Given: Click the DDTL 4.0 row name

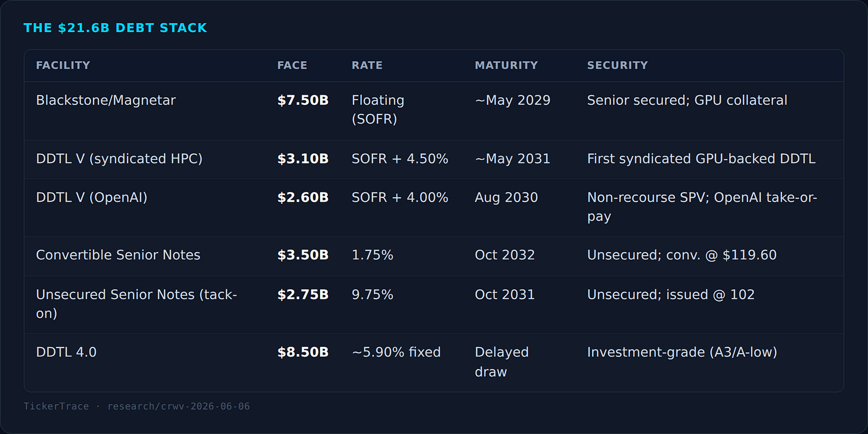Looking at the screenshot, I should (x=66, y=352).
